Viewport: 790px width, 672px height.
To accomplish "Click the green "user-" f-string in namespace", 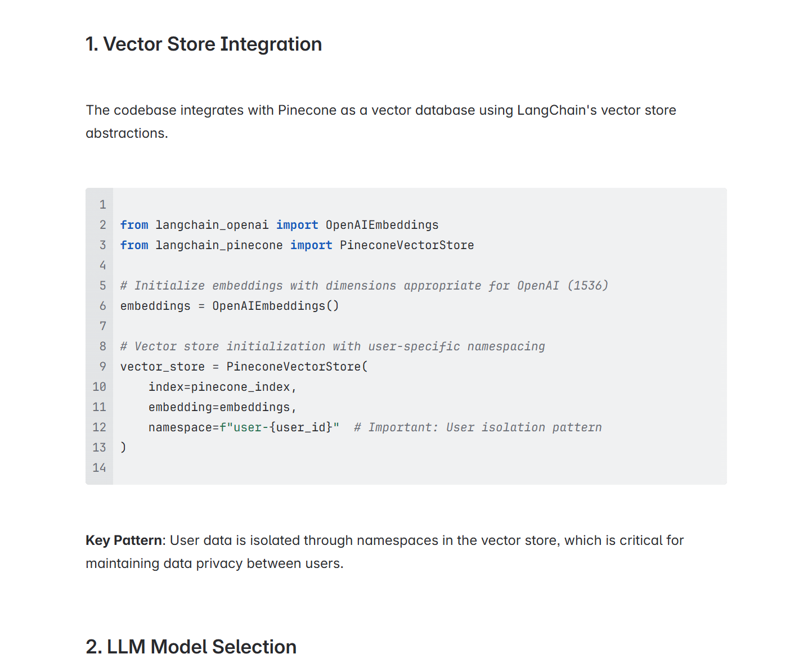I will point(248,427).
